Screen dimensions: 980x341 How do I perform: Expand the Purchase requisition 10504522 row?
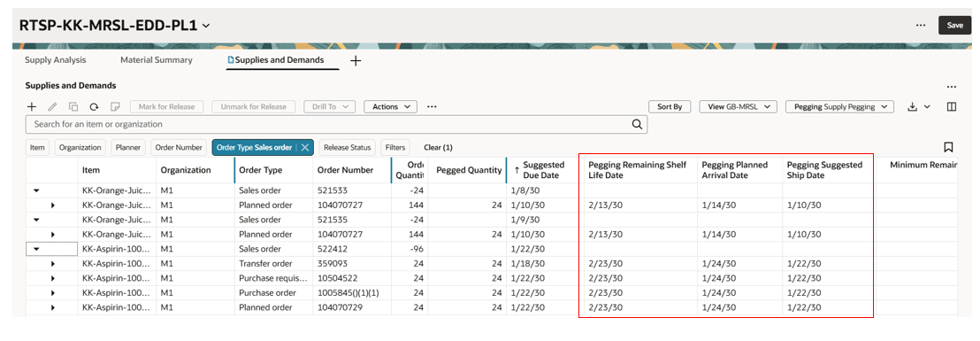(x=53, y=278)
